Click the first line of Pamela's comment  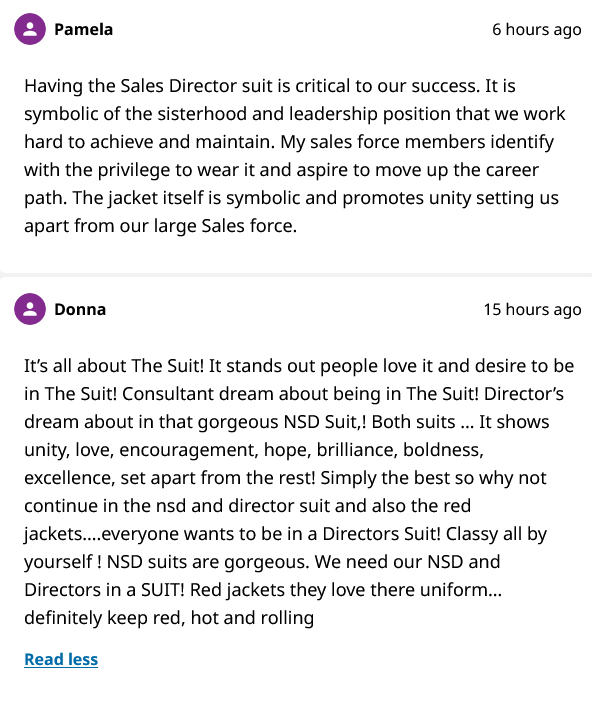(x=270, y=86)
